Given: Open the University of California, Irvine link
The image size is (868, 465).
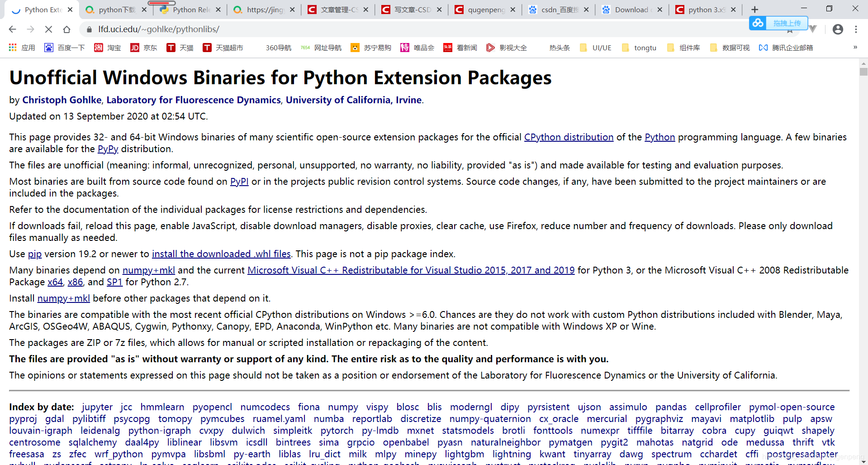Looking at the screenshot, I should click(354, 100).
